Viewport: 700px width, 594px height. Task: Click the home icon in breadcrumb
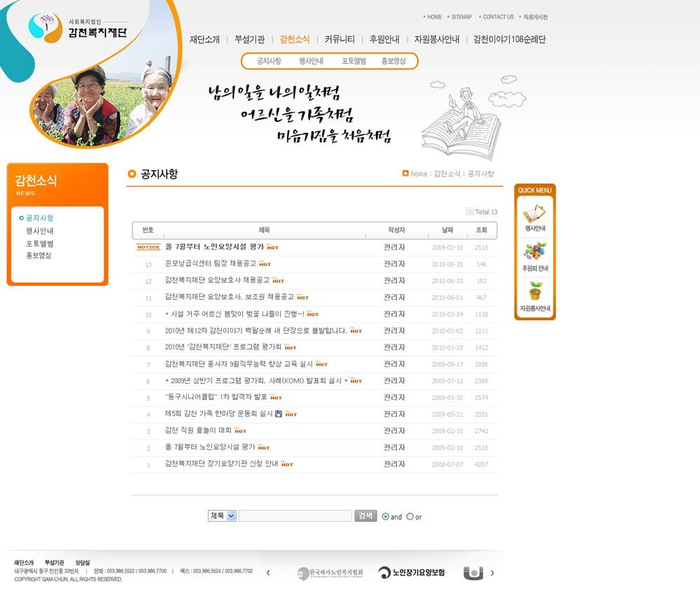(405, 173)
